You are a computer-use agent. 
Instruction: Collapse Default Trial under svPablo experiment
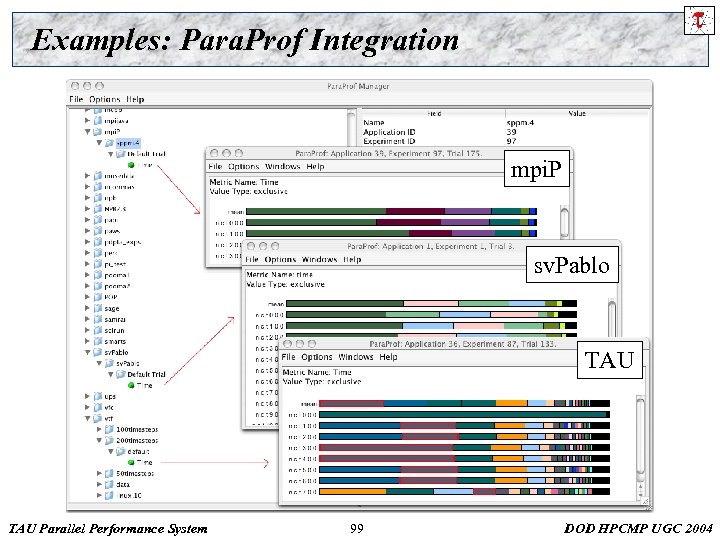(110, 374)
